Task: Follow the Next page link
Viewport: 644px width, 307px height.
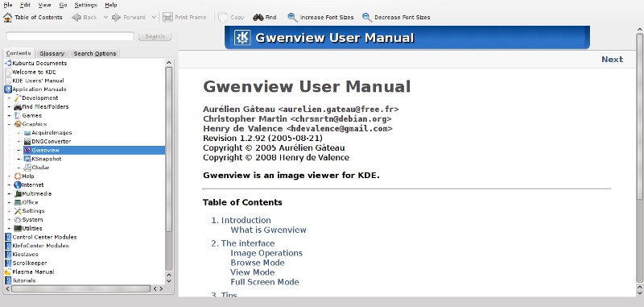Action: coord(612,59)
